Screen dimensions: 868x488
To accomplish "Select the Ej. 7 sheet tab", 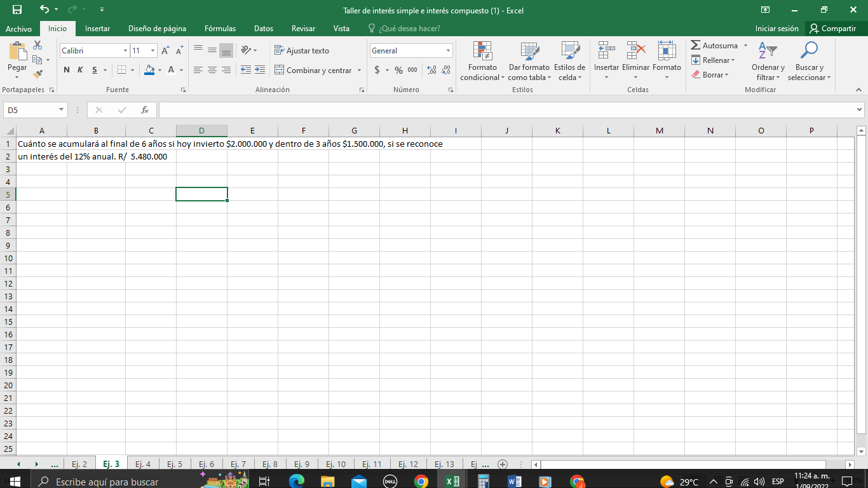I will pyautogui.click(x=238, y=464).
